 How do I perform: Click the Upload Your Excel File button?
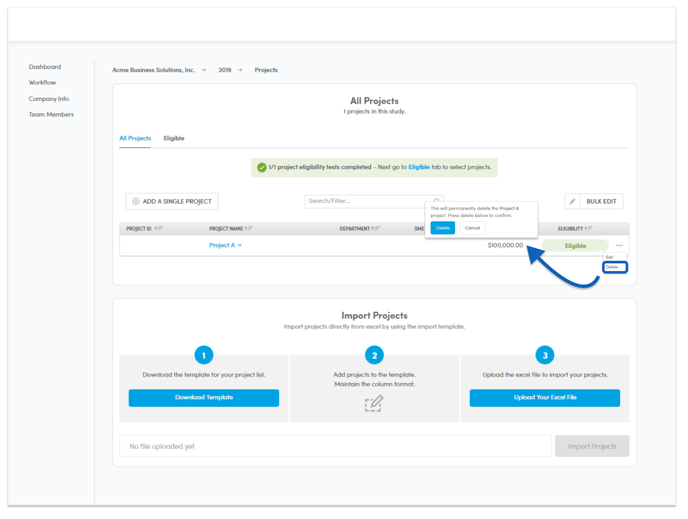click(545, 397)
